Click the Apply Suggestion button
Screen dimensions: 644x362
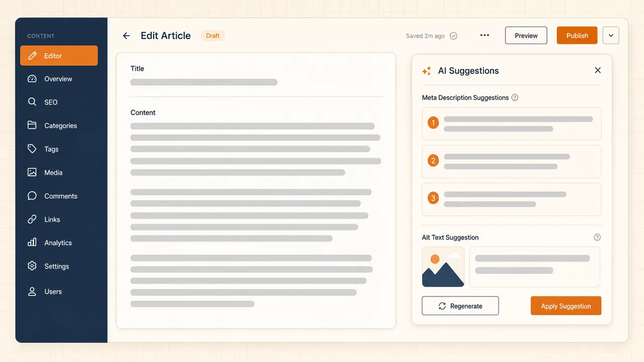click(x=566, y=306)
